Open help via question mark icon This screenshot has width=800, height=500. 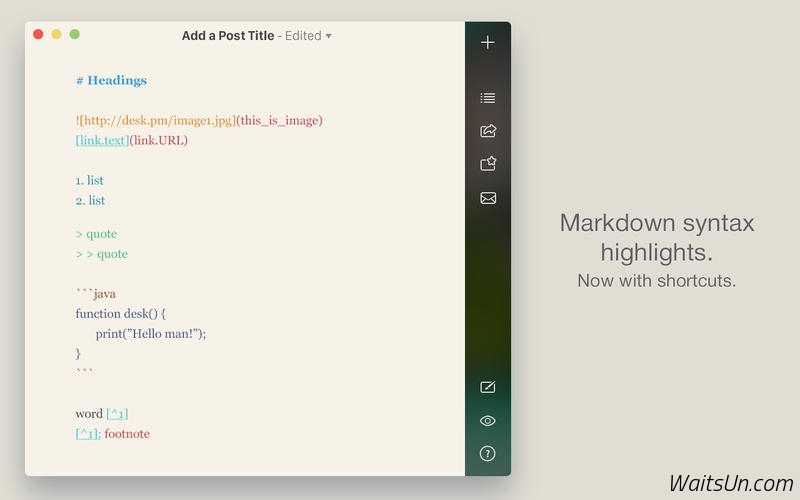coord(488,454)
